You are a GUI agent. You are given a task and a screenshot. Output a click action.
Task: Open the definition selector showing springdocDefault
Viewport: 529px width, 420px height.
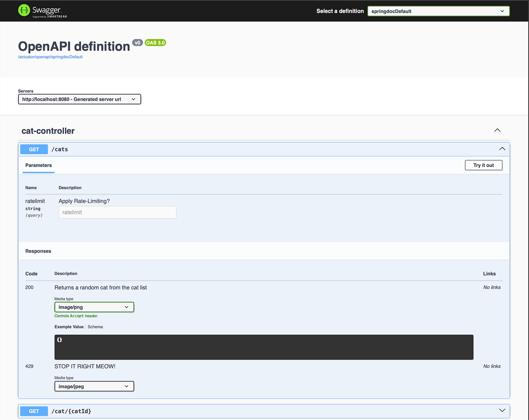click(438, 11)
